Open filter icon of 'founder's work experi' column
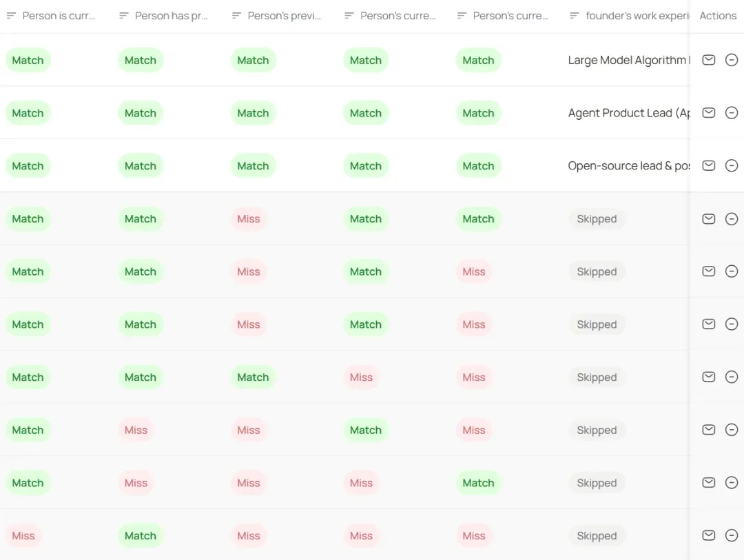Image resolution: width=744 pixels, height=560 pixels. pos(574,16)
